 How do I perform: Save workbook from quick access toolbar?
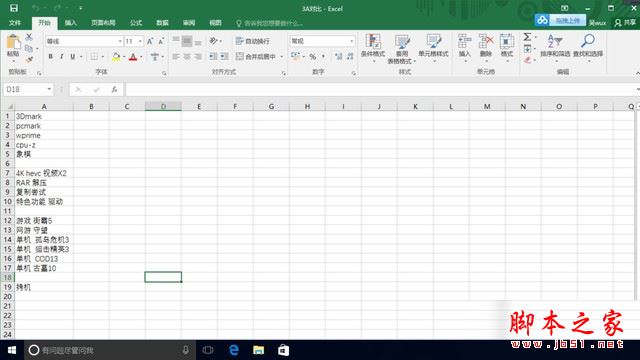tap(13, 8)
